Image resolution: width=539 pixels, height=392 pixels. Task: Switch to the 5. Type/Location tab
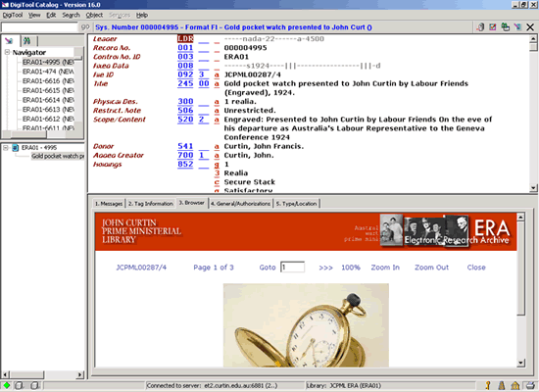pos(296,204)
